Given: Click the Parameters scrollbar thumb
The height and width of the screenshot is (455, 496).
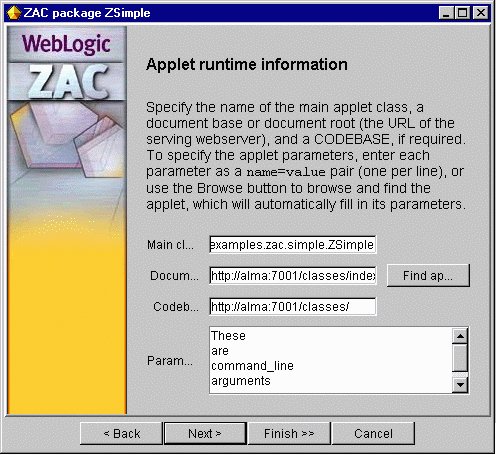Looking at the screenshot, I should (x=460, y=358).
